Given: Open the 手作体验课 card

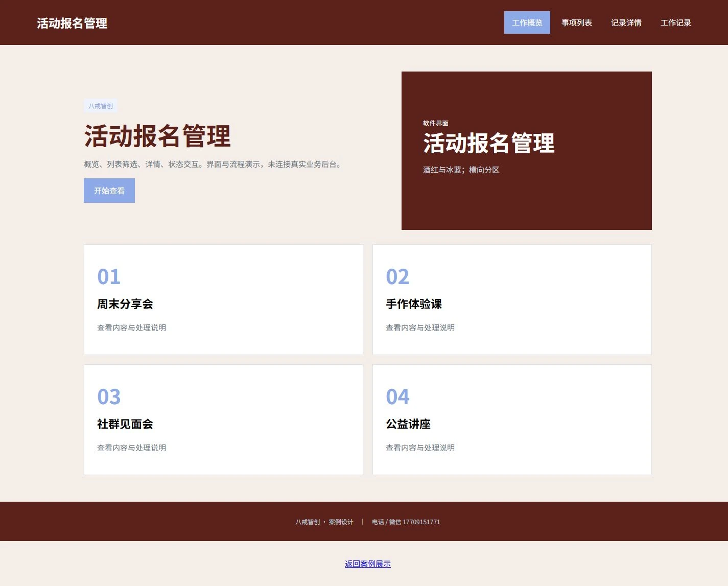Looking at the screenshot, I should click(x=512, y=299).
